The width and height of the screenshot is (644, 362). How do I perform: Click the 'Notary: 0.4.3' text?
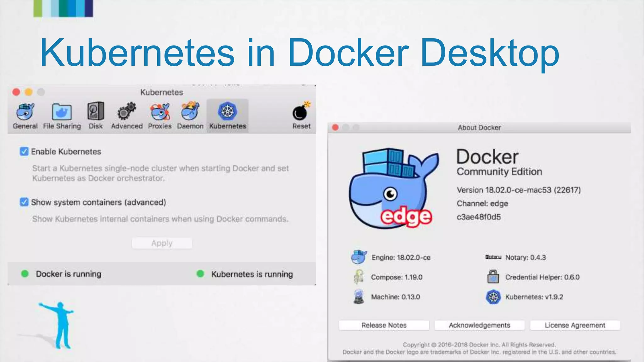tap(525, 257)
